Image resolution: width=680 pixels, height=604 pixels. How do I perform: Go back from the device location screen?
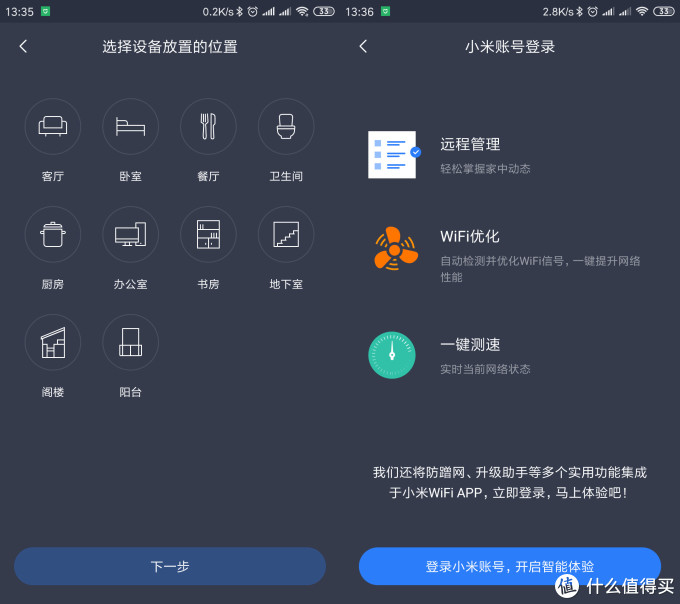click(23, 46)
